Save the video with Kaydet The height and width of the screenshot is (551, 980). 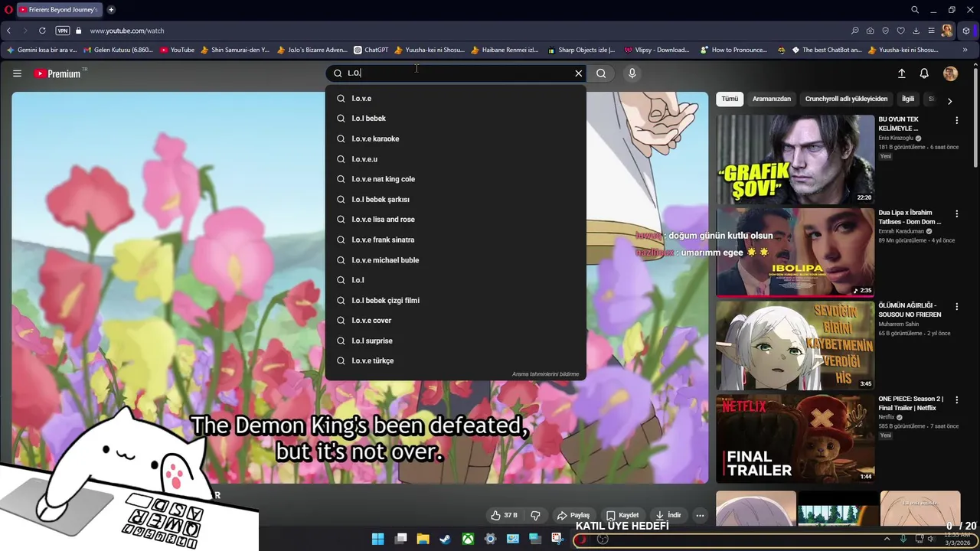622,515
